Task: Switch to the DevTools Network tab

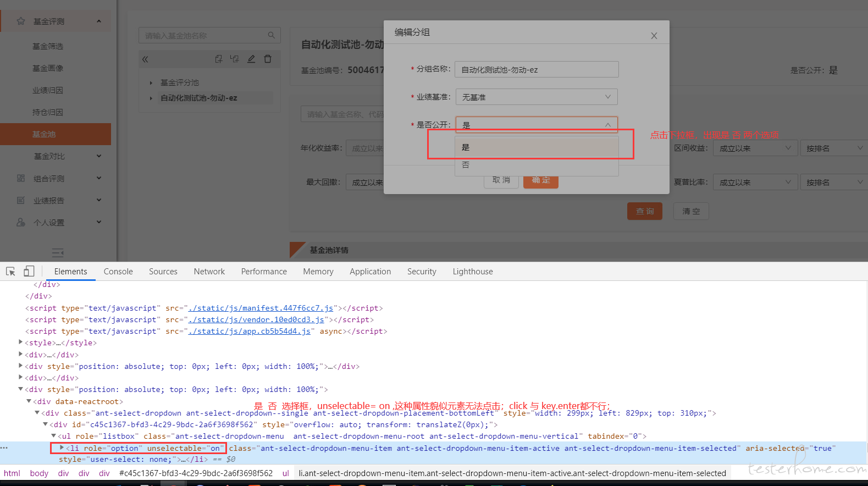Action: [209, 272]
